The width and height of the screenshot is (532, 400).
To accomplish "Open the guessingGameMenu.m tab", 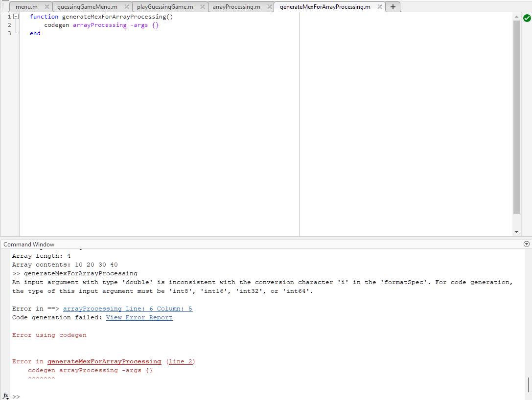I will coord(87,7).
